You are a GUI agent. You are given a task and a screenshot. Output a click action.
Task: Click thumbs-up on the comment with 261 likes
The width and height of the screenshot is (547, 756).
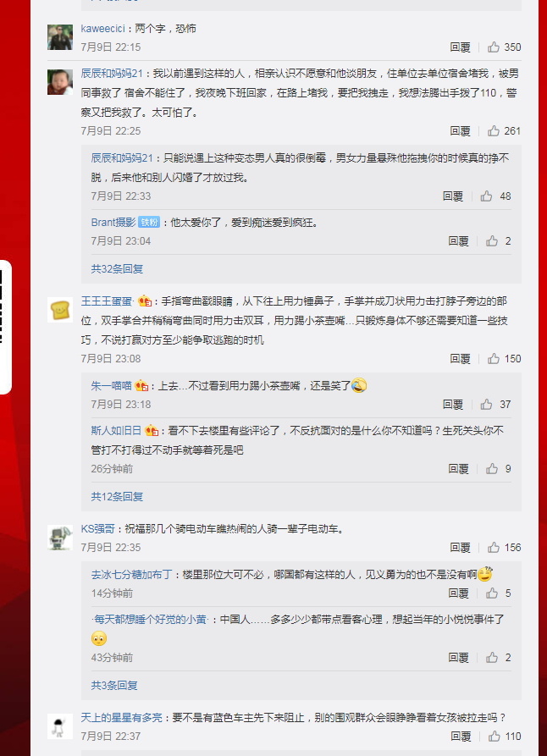493,130
